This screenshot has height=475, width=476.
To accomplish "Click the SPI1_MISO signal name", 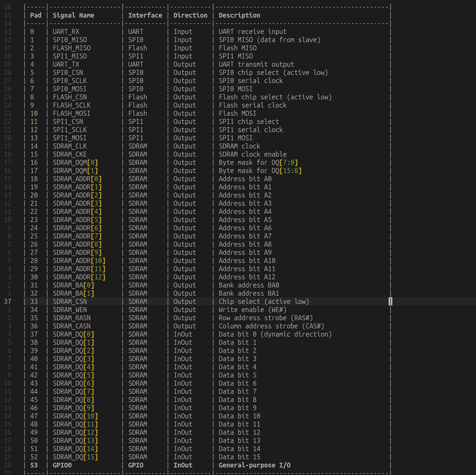I will click(70, 56).
